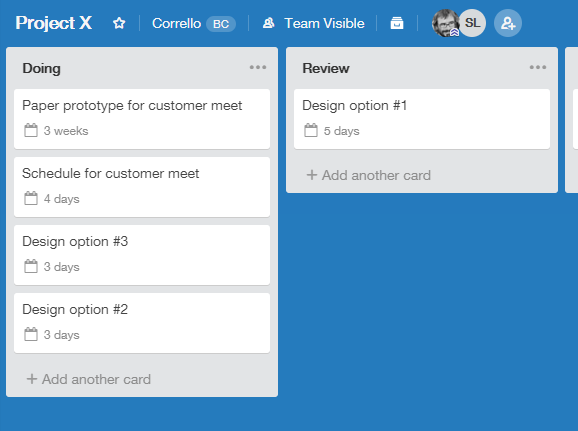This screenshot has width=578, height=431.
Task: Click the BC badge next to Corrello
Action: [x=221, y=24]
